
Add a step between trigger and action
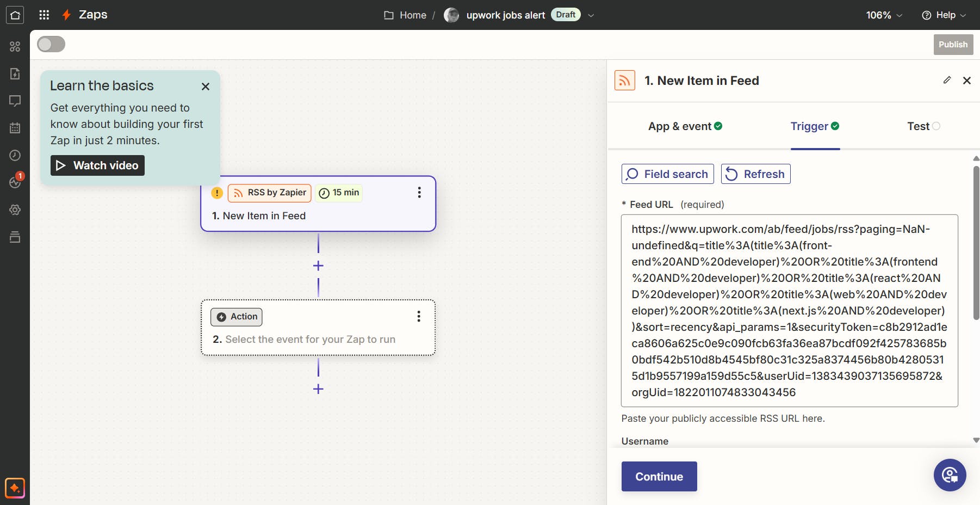[x=319, y=266]
